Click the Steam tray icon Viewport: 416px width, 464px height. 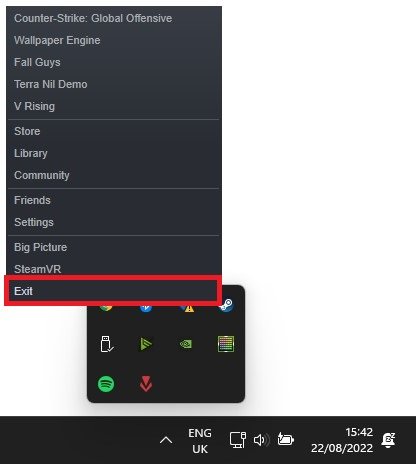tap(226, 305)
